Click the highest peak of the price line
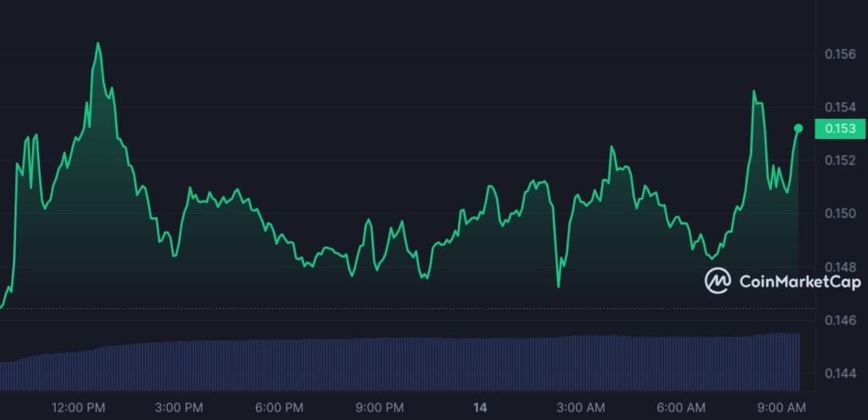Image resolution: width=868 pixels, height=420 pixels. [x=98, y=43]
